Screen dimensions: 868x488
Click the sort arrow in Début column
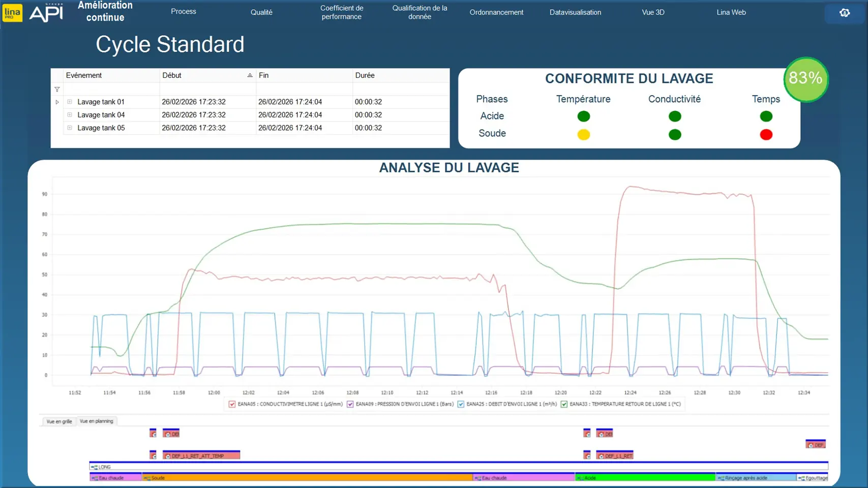(x=250, y=75)
